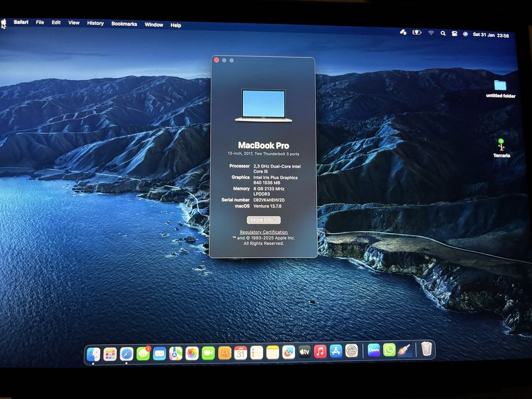Select the Terraria desktop icon
The height and width of the screenshot is (399, 532).
pos(501,148)
